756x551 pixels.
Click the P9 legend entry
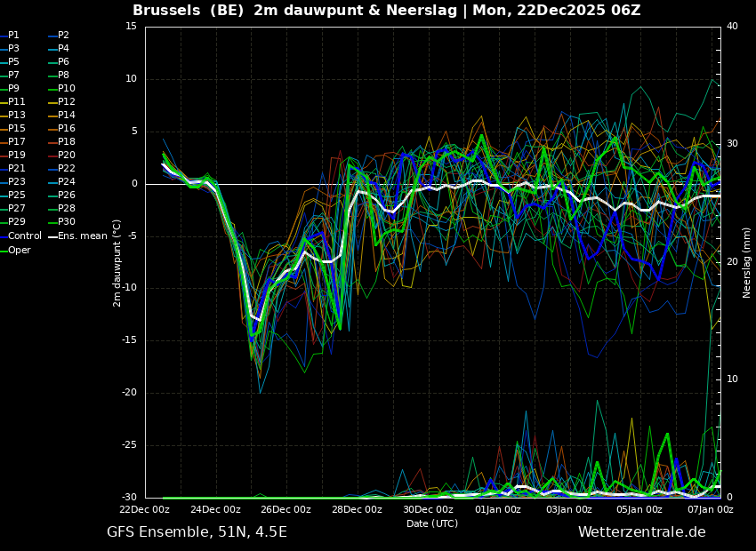click(x=10, y=89)
